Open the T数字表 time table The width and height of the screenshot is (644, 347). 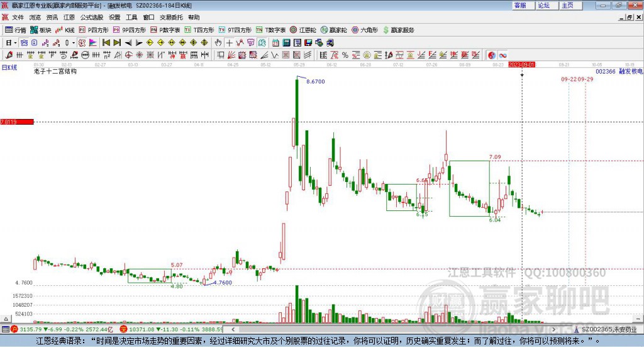[270, 30]
